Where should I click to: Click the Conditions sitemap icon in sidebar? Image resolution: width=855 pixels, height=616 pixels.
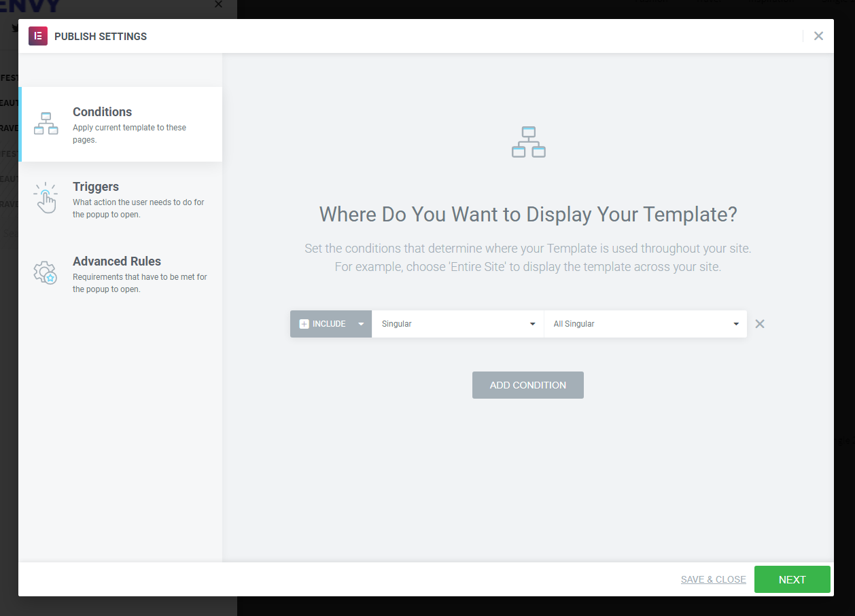coord(46,124)
